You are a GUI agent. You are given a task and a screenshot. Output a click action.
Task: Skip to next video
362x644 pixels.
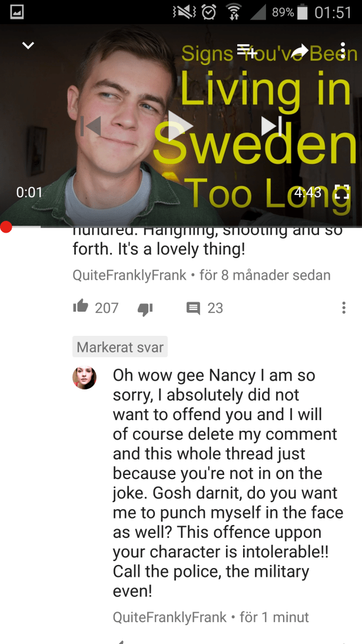[x=272, y=126]
